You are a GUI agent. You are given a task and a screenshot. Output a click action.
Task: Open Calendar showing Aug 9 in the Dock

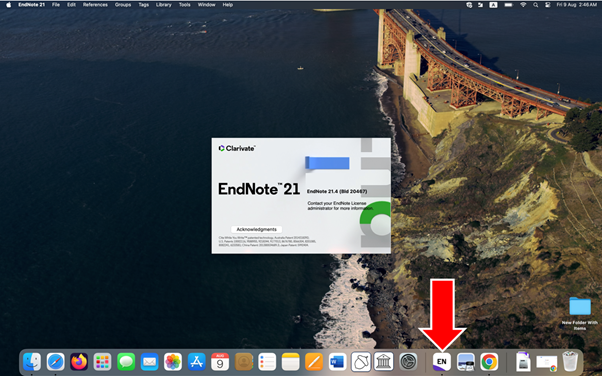(x=220, y=362)
